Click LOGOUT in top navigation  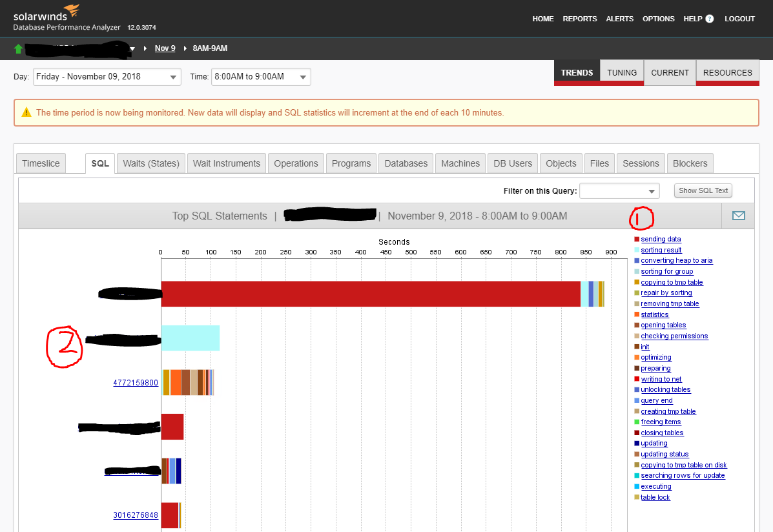(739, 19)
